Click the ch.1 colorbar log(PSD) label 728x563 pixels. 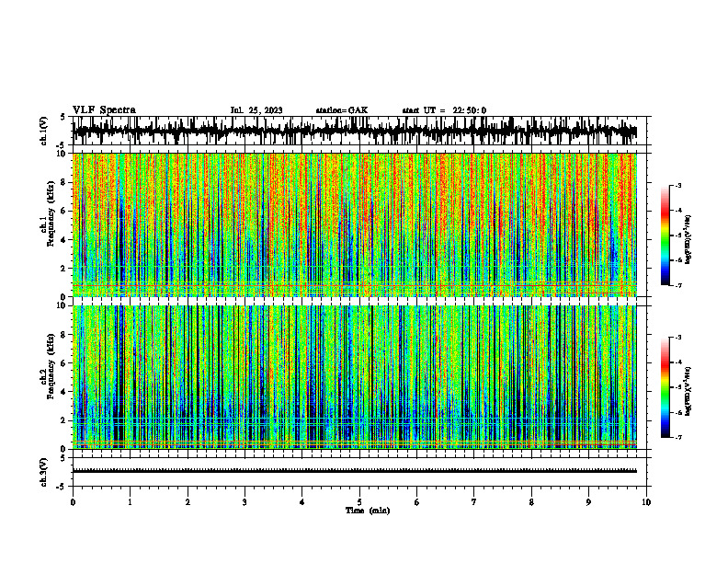[688, 240]
